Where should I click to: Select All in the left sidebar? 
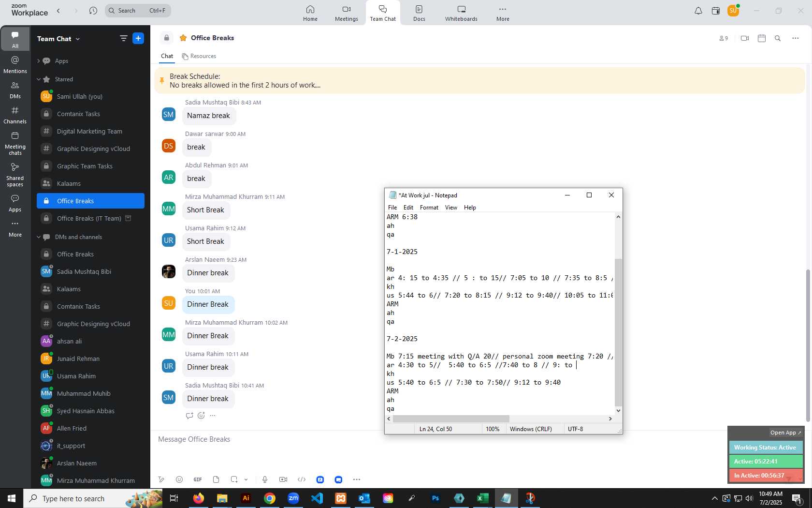click(15, 39)
